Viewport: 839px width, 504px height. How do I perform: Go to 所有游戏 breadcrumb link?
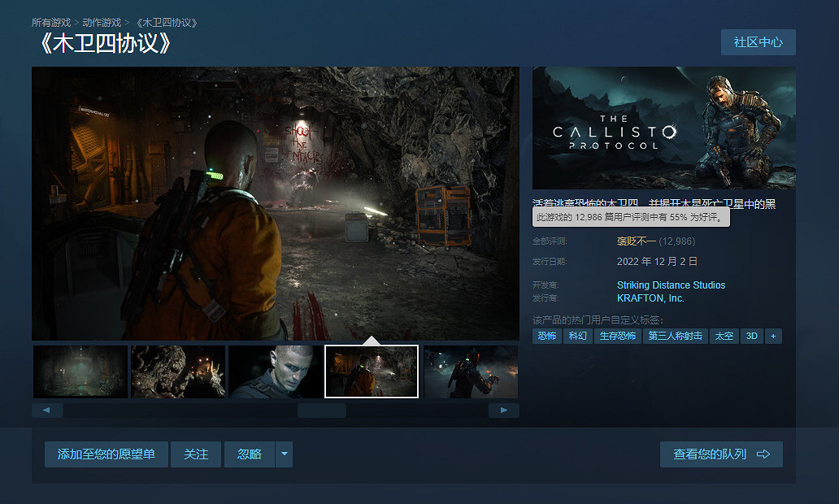(51, 22)
